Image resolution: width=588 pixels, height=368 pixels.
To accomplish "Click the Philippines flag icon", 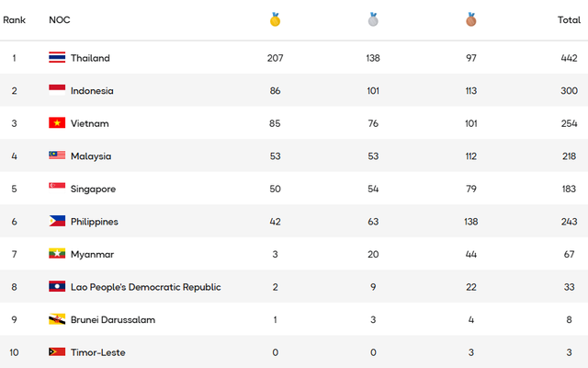I will (x=57, y=222).
